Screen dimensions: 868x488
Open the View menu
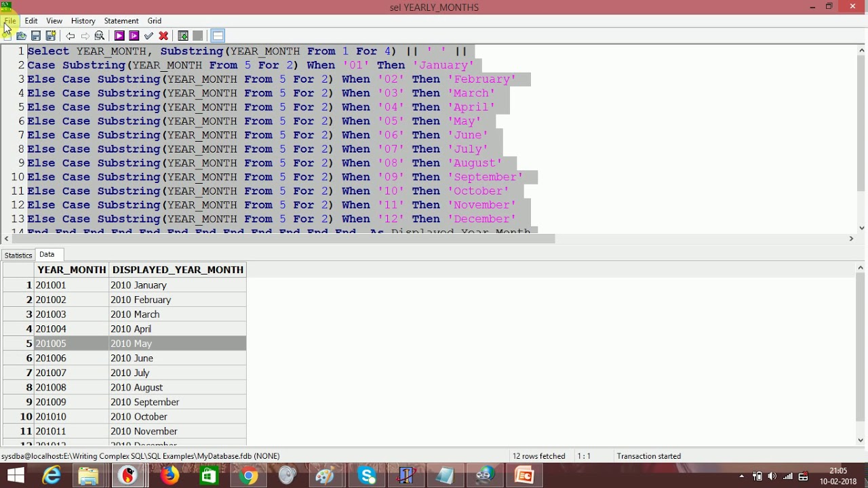click(x=54, y=21)
